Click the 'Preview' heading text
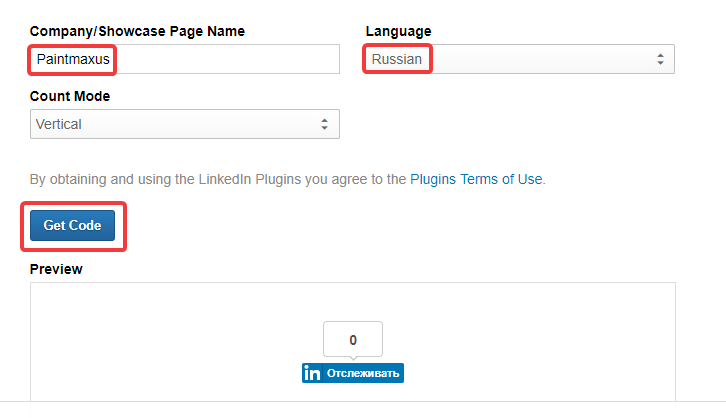This screenshot has width=726, height=418. (56, 269)
